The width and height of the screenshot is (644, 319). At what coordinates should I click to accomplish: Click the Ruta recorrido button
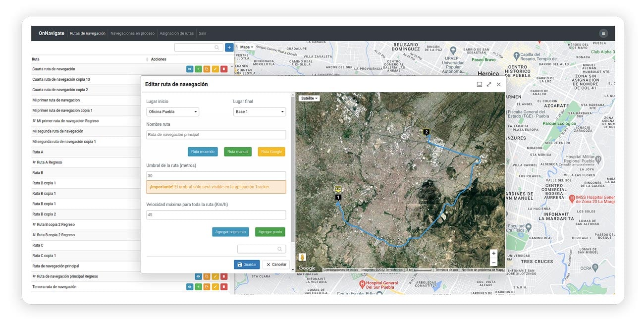pyautogui.click(x=203, y=152)
